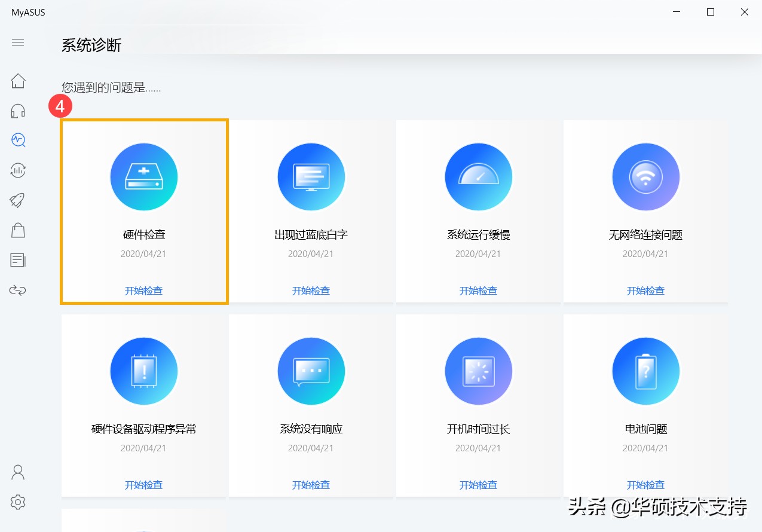The height and width of the screenshot is (532, 762).
Task: Select the headset customer support icon
Action: pyautogui.click(x=18, y=111)
